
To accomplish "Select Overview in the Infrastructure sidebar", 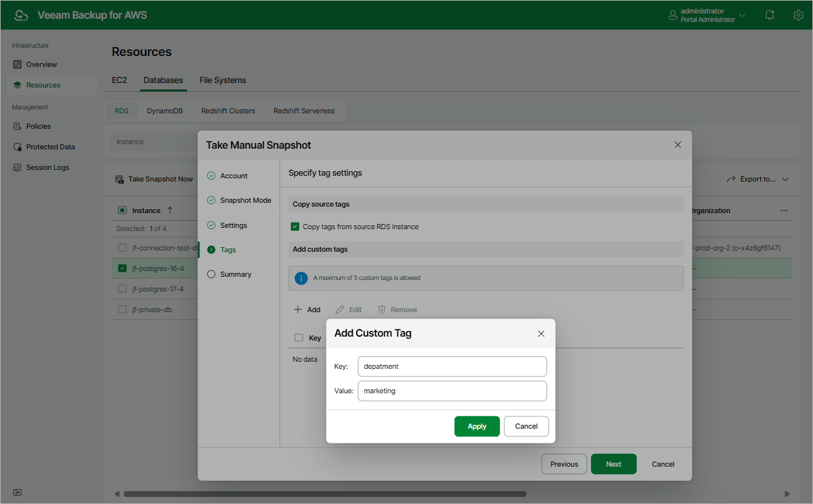I will pyautogui.click(x=41, y=64).
